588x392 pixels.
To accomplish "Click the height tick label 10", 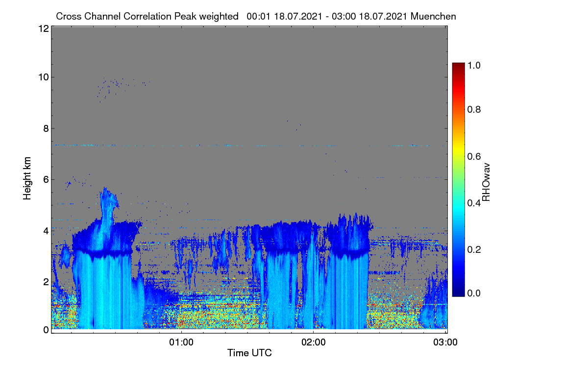I will [43, 77].
